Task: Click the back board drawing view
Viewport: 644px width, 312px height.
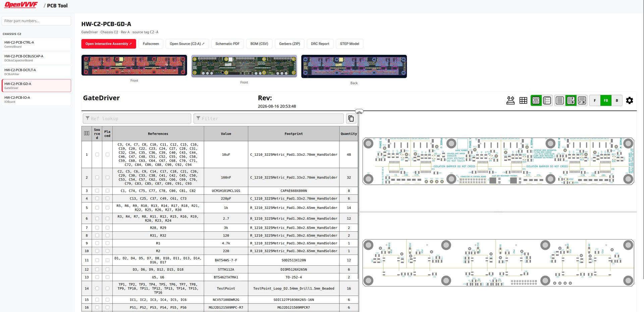Action: pos(498,263)
